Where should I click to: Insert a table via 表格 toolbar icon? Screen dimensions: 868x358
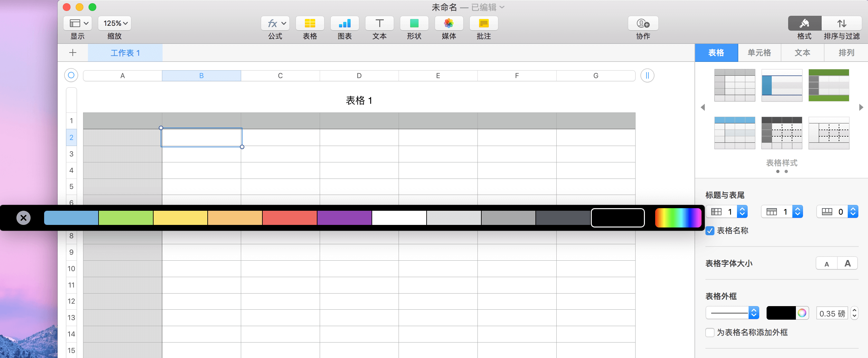pos(310,23)
